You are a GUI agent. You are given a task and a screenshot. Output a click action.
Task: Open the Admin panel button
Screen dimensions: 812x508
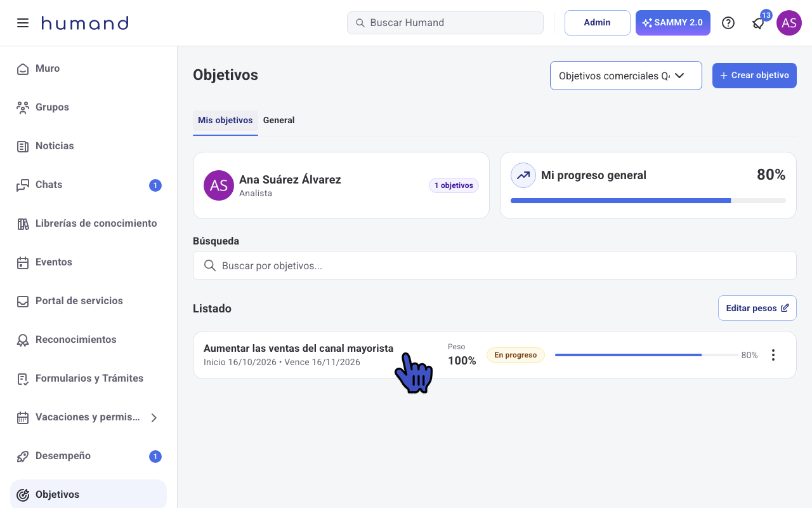[598, 23]
